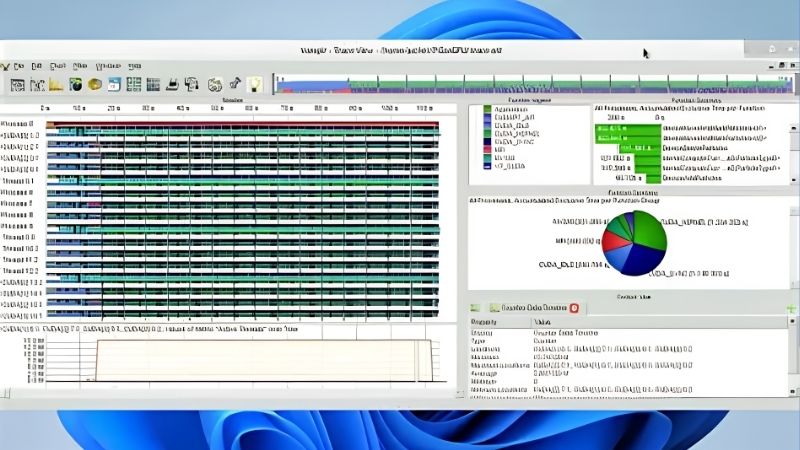Image resolution: width=800 pixels, height=450 pixels.
Task: Click the down arrow of context view scrollbar
Action: (x=792, y=392)
